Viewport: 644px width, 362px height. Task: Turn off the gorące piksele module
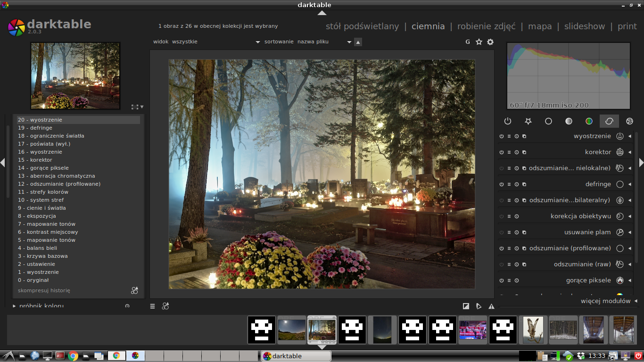point(502,280)
